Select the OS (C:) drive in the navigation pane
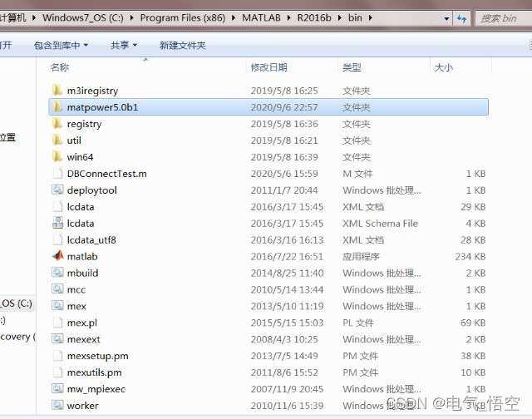Screen dimensions: 532x419 [16, 303]
